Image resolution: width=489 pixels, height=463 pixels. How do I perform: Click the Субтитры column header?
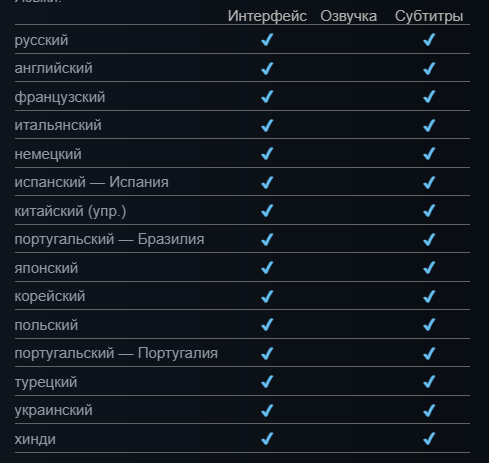tap(429, 16)
